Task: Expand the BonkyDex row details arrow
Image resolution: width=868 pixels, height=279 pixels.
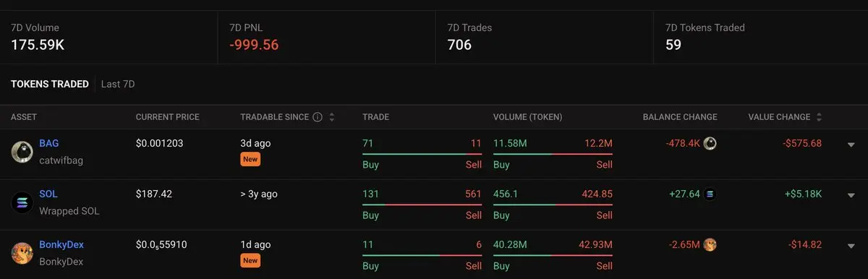Action: click(851, 246)
